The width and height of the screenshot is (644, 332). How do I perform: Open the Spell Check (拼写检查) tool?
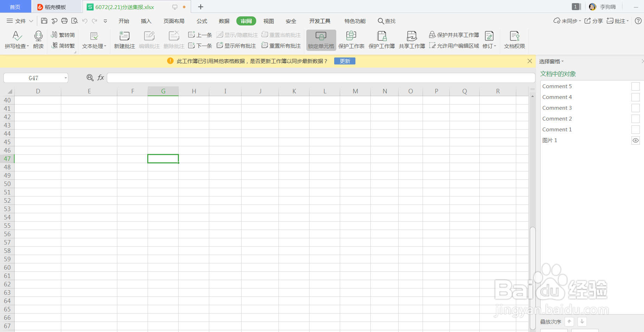coord(17,40)
